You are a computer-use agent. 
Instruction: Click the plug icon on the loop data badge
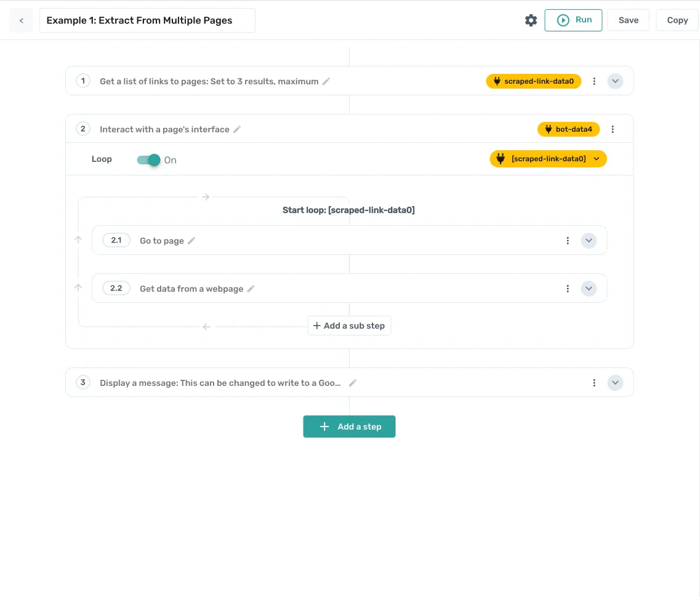(x=500, y=158)
